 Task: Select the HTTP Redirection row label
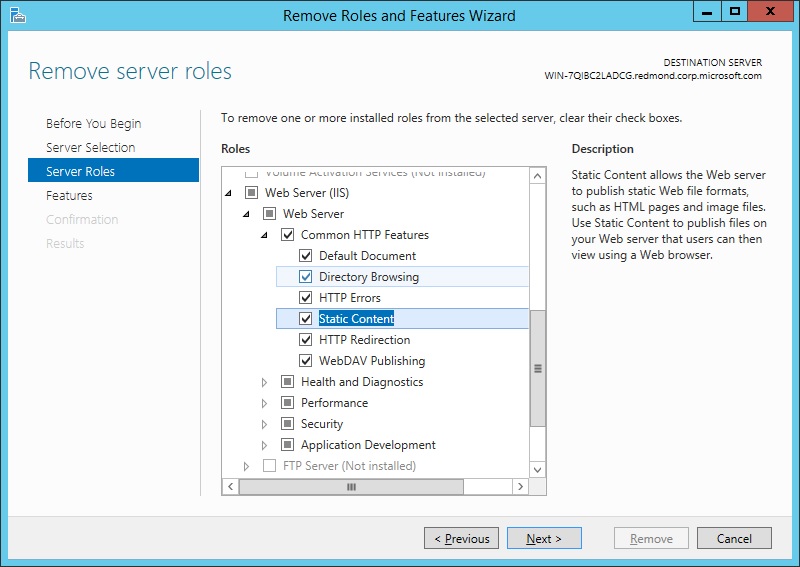(x=364, y=339)
